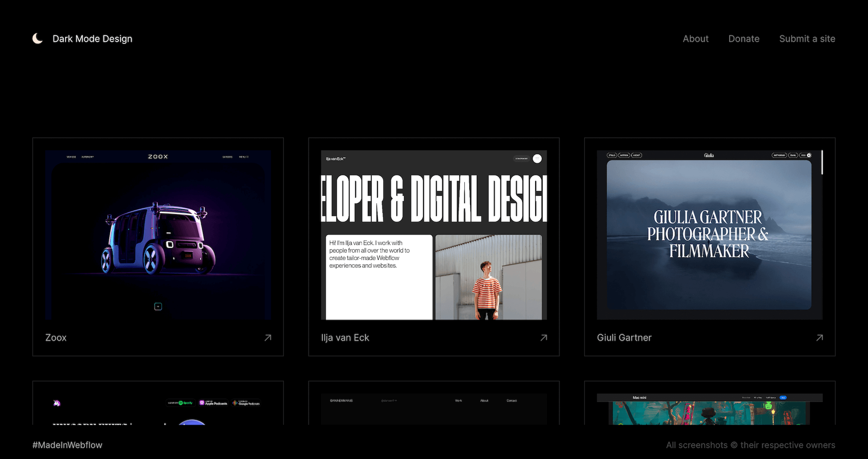Click the camera icon in Giulia's Kit pill

(x=809, y=155)
